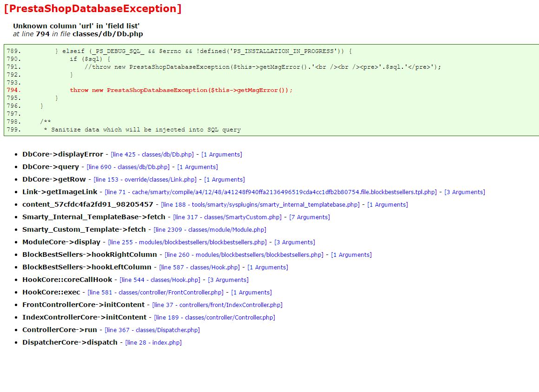
Task: Click the content_57cfdc4fa2fd91_98205457 function name
Action: coord(88,204)
